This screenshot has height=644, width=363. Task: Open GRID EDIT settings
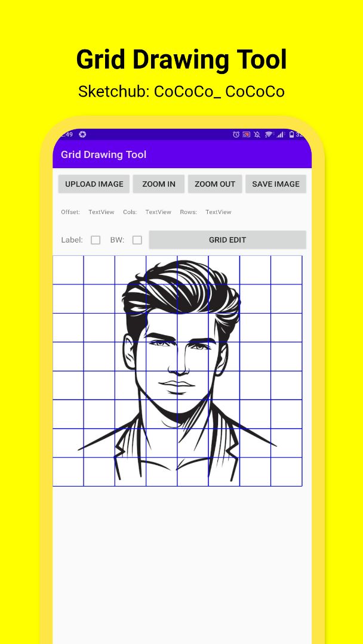click(227, 240)
